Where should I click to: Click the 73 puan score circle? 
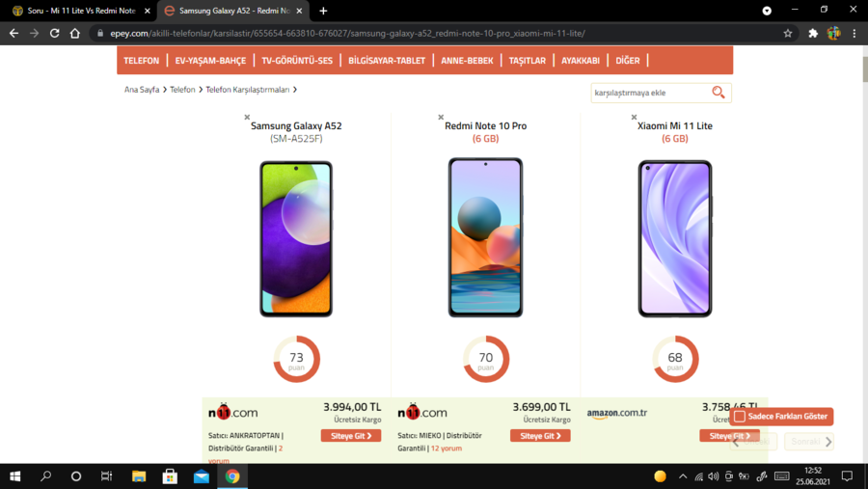point(296,359)
